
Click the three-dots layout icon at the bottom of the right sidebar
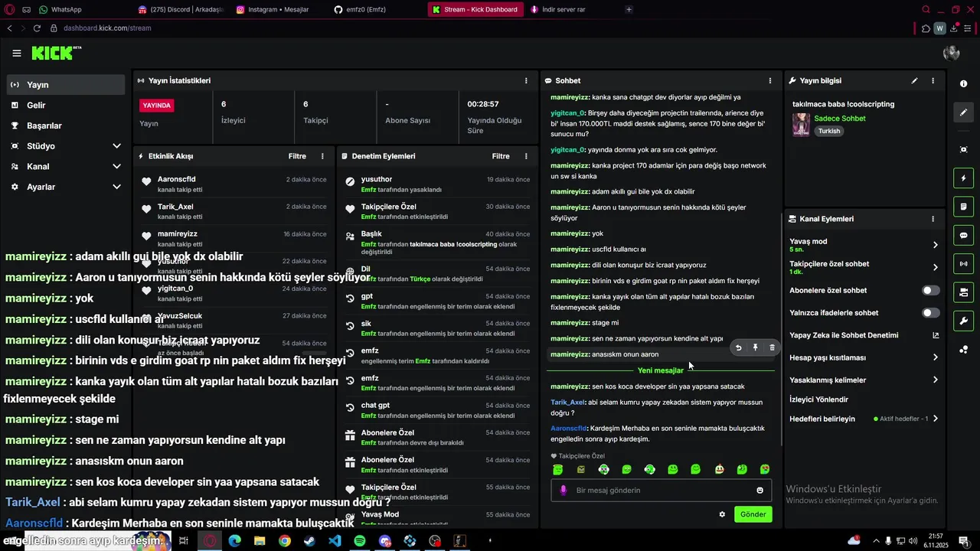coord(963,350)
